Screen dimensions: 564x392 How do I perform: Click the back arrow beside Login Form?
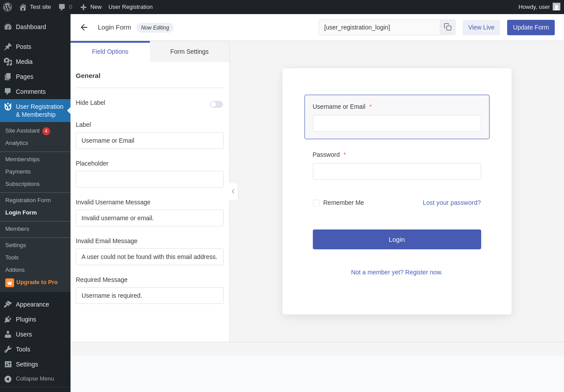click(84, 27)
